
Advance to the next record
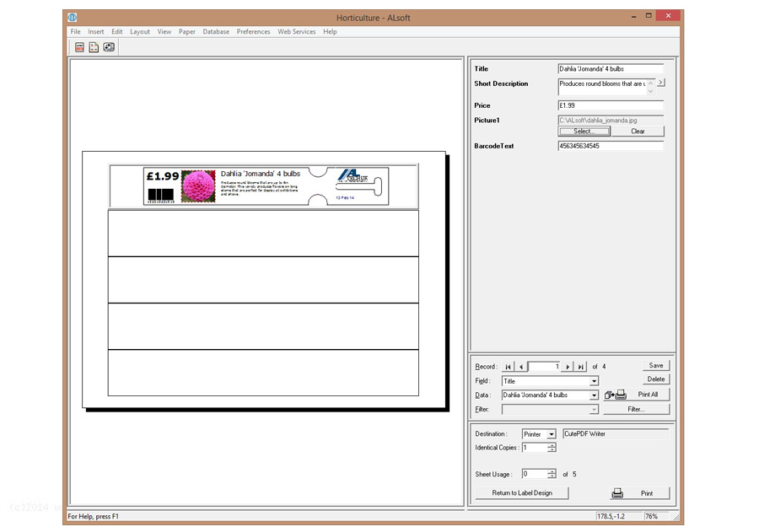coord(568,367)
